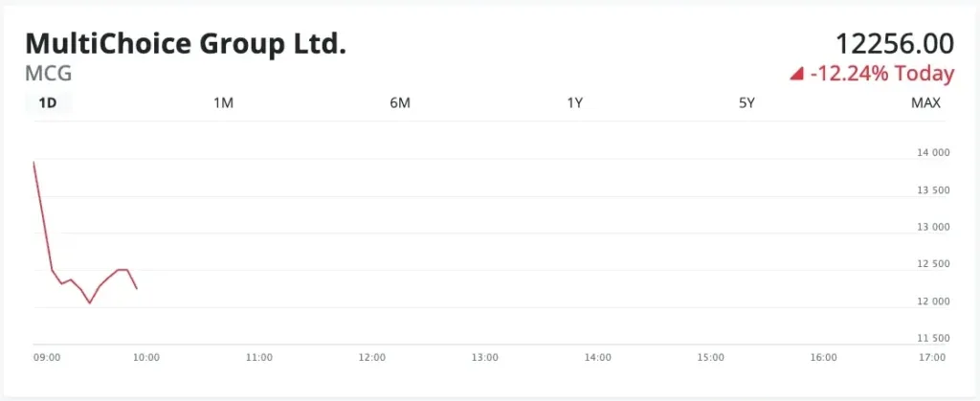Click the 17:00 time axis label
This screenshot has width=980, height=401.
[x=932, y=358]
